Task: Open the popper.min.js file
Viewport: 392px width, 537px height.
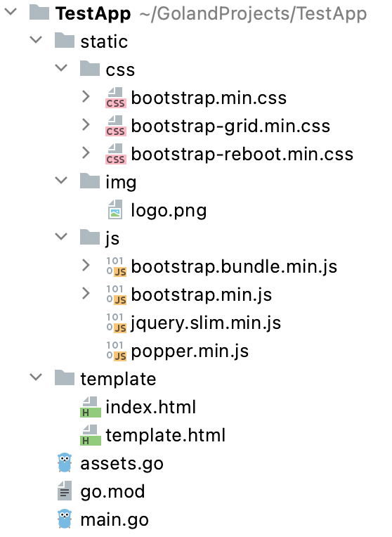Action: pos(190,351)
